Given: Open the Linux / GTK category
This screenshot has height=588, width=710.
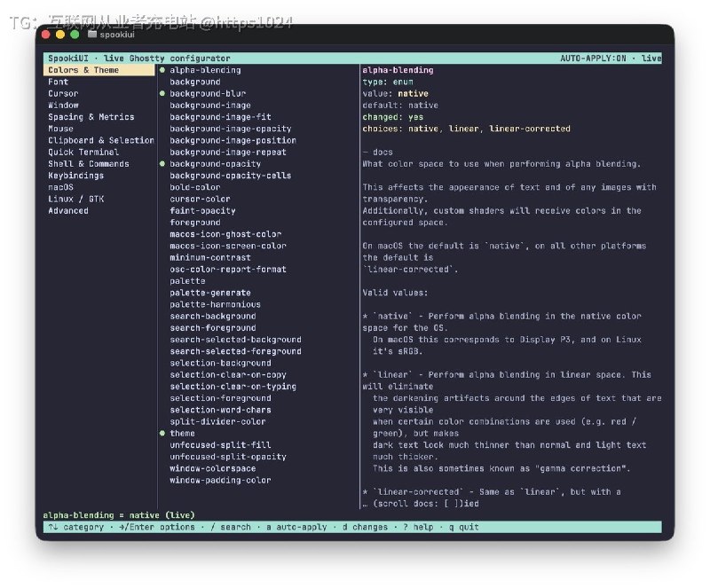Looking at the screenshot, I should pos(76,200).
